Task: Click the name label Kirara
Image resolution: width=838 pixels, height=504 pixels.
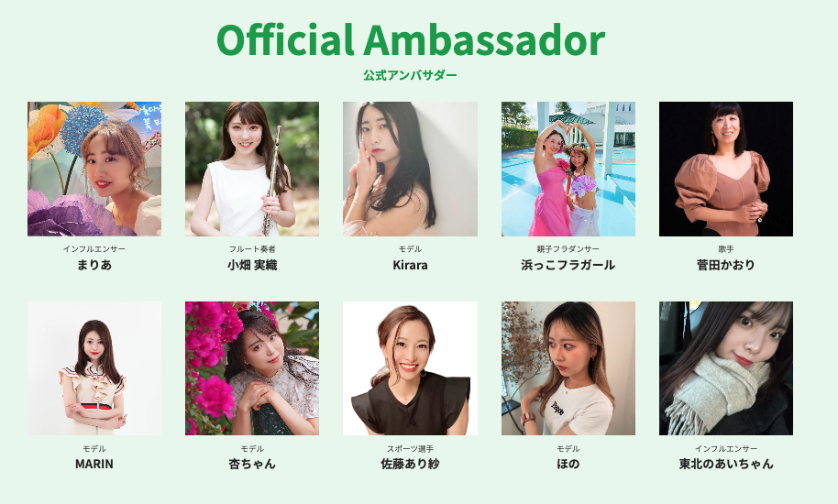Action: 410,265
